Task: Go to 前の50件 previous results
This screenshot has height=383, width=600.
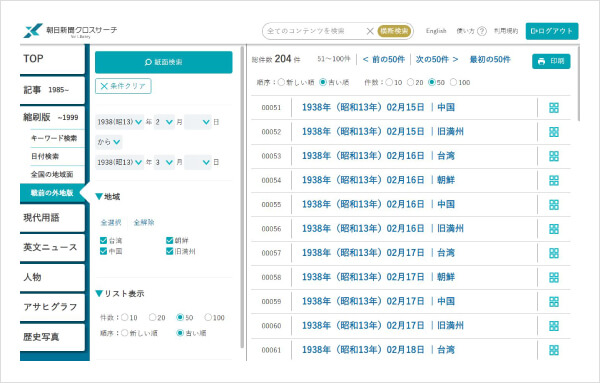Action: (x=383, y=59)
